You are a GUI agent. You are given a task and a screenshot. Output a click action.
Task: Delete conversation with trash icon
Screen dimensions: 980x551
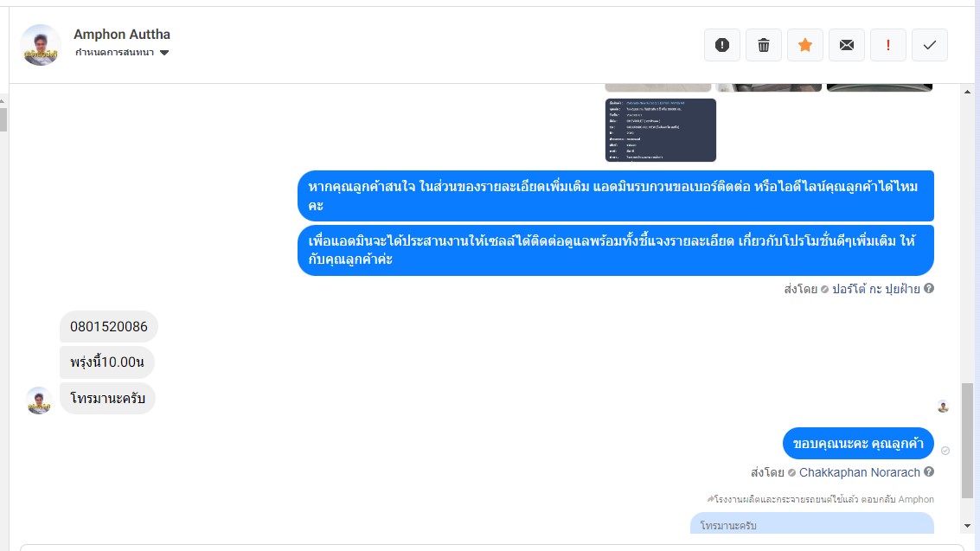tap(763, 45)
